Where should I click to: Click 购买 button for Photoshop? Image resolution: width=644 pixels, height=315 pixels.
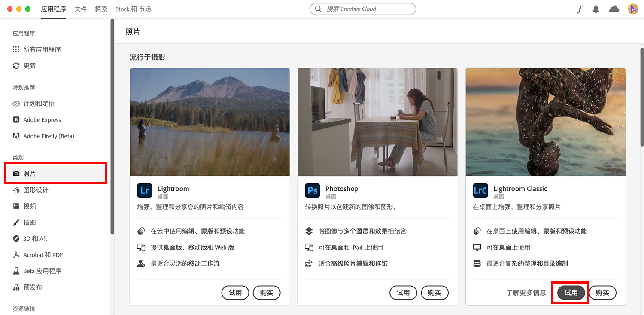pos(434,293)
